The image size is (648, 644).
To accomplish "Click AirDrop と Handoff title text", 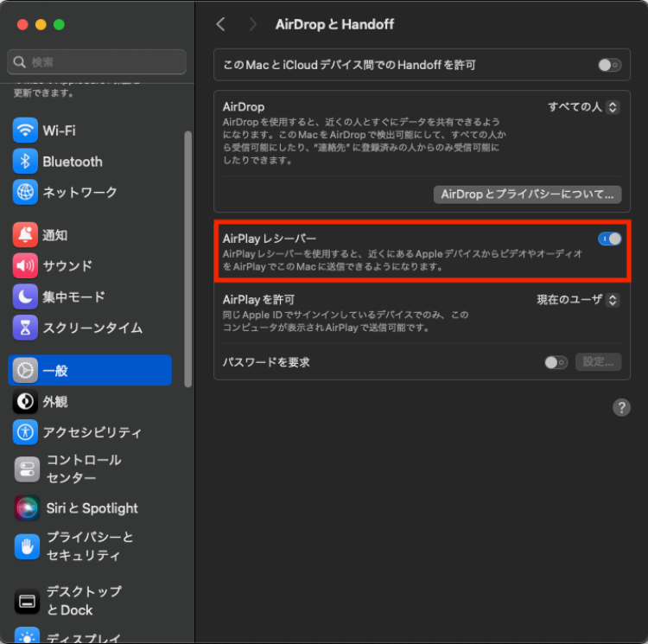I will pos(334,24).
